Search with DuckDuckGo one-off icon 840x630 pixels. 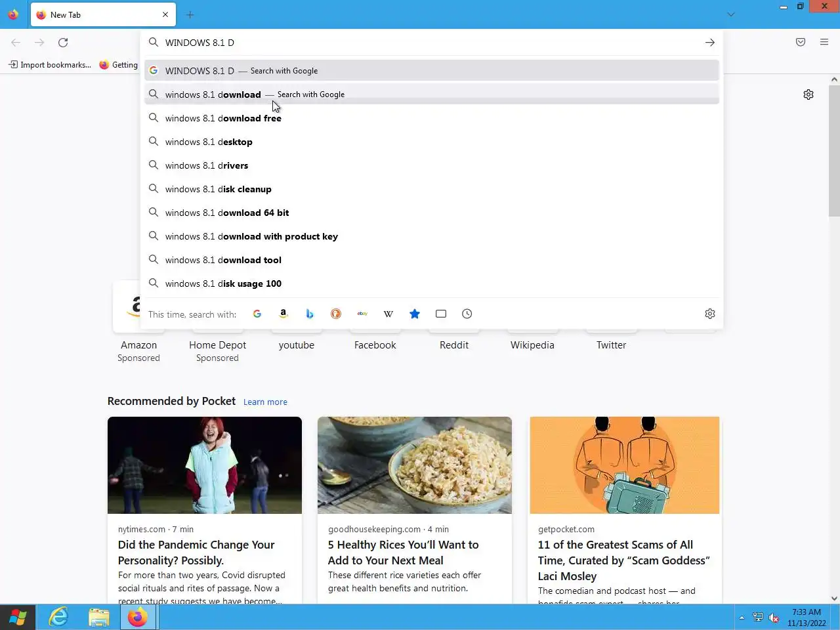pos(336,314)
